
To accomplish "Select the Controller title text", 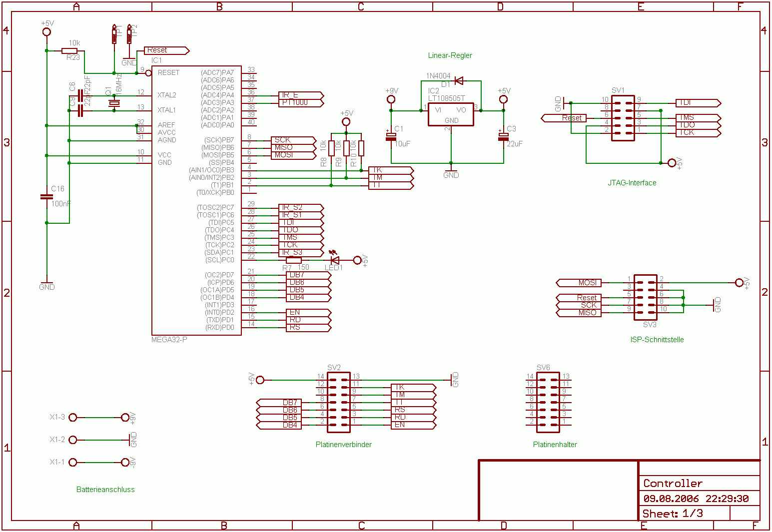I will (x=672, y=483).
